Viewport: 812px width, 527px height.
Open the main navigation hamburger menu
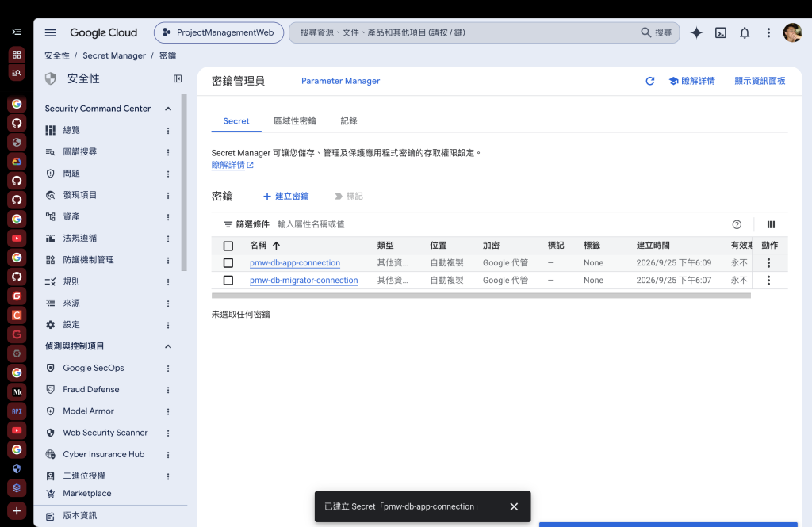point(50,32)
